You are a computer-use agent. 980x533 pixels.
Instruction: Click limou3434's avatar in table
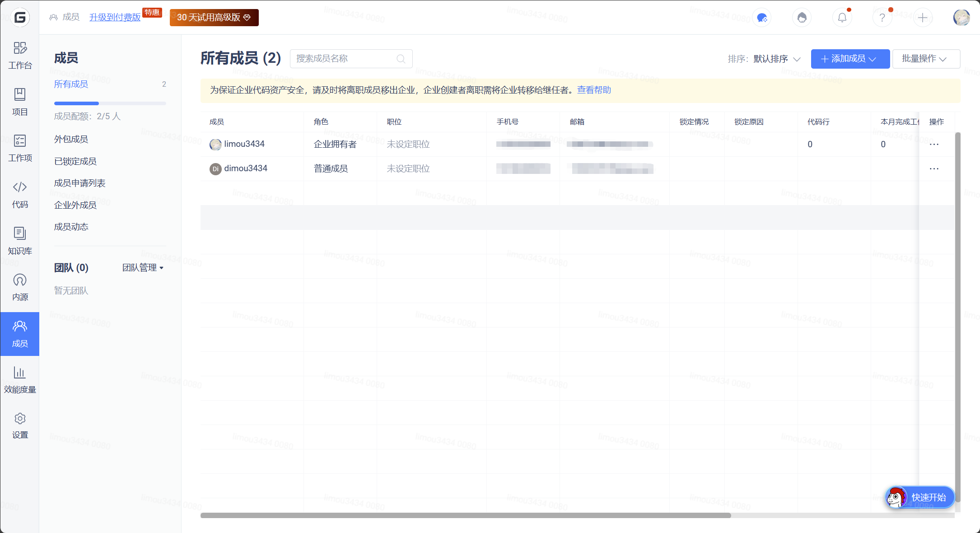(215, 145)
